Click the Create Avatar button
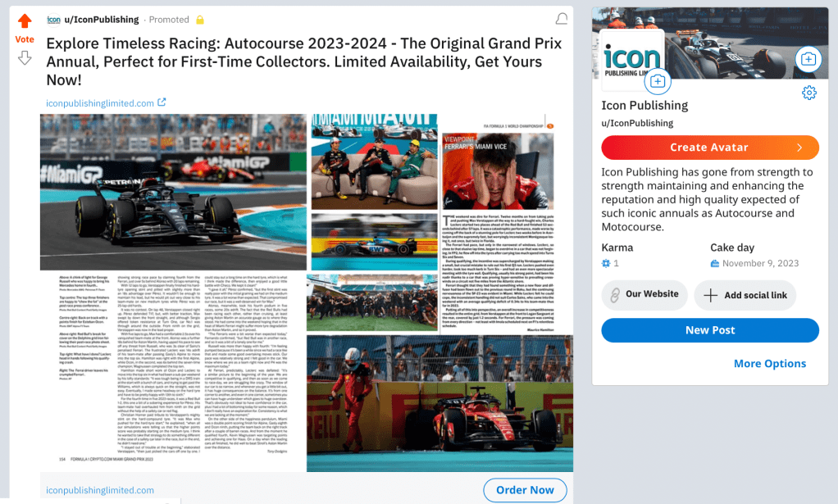The height and width of the screenshot is (504, 838). [x=710, y=148]
